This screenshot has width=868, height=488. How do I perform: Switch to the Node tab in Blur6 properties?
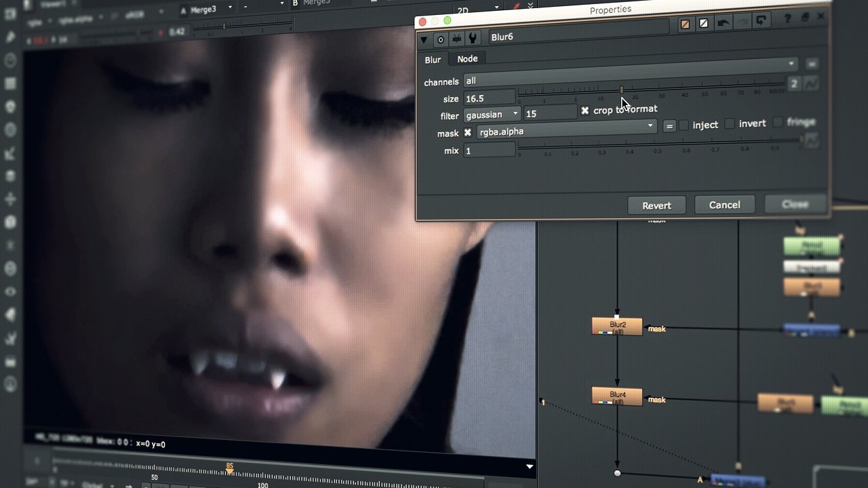pyautogui.click(x=467, y=59)
